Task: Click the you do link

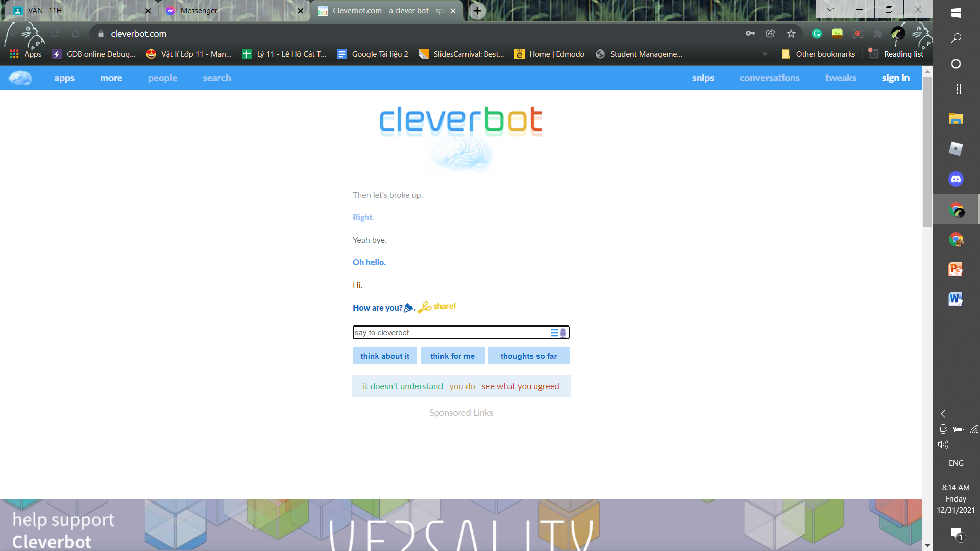Action: click(462, 386)
